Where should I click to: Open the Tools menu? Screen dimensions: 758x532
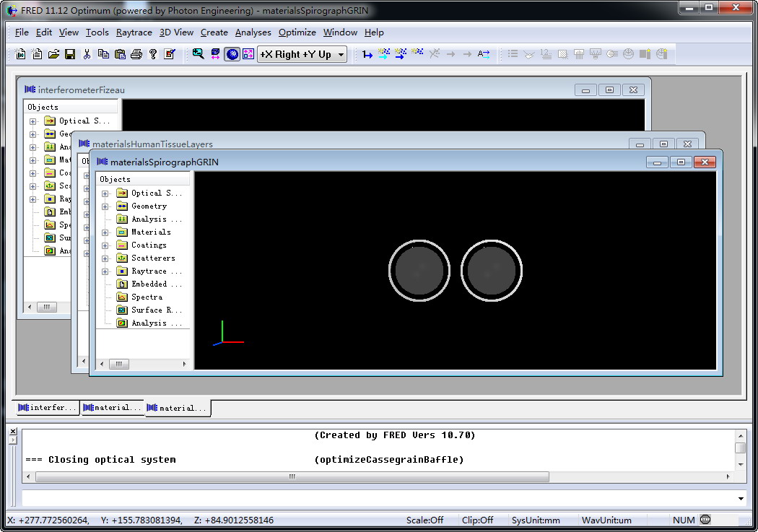tap(97, 32)
